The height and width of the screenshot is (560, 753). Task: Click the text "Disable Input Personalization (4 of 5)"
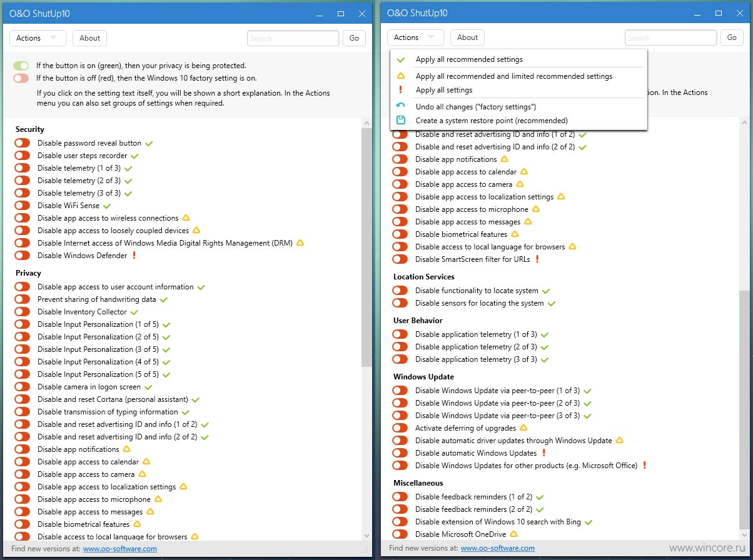tap(98, 362)
